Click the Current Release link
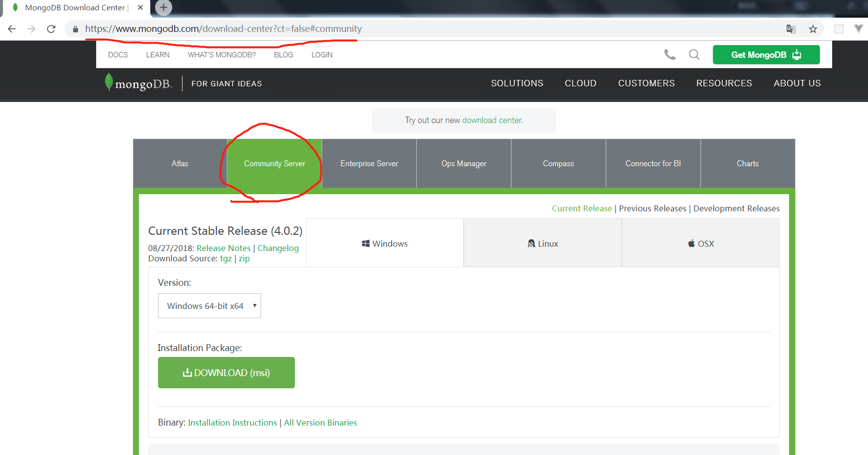The height and width of the screenshot is (455, 868). click(x=582, y=208)
